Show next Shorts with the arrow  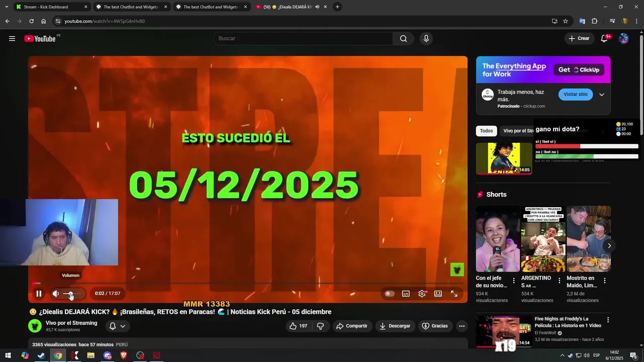[x=609, y=246]
